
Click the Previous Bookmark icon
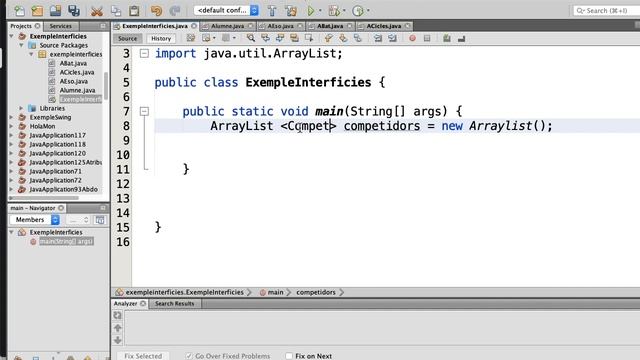[328, 38]
